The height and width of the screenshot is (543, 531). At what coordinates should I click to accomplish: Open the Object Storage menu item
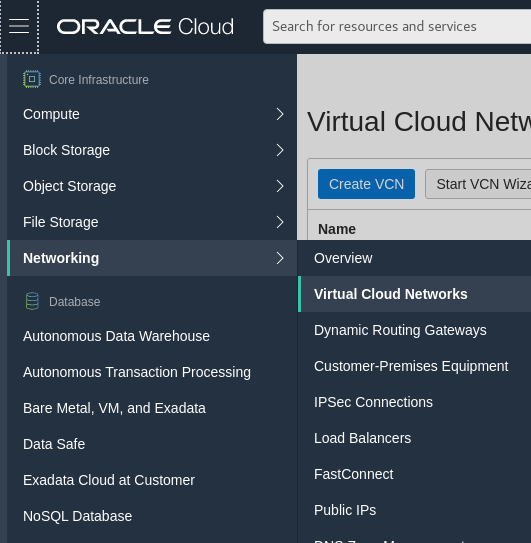point(152,186)
